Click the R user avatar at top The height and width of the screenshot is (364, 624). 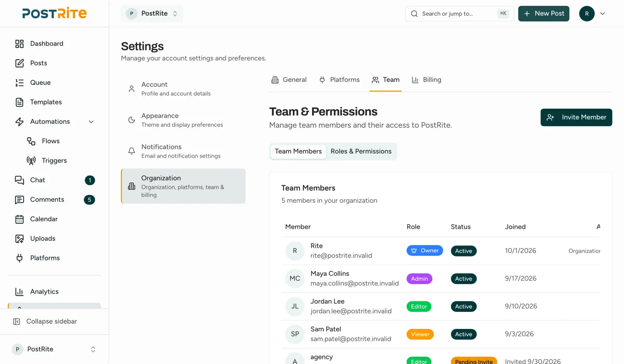pyautogui.click(x=587, y=14)
